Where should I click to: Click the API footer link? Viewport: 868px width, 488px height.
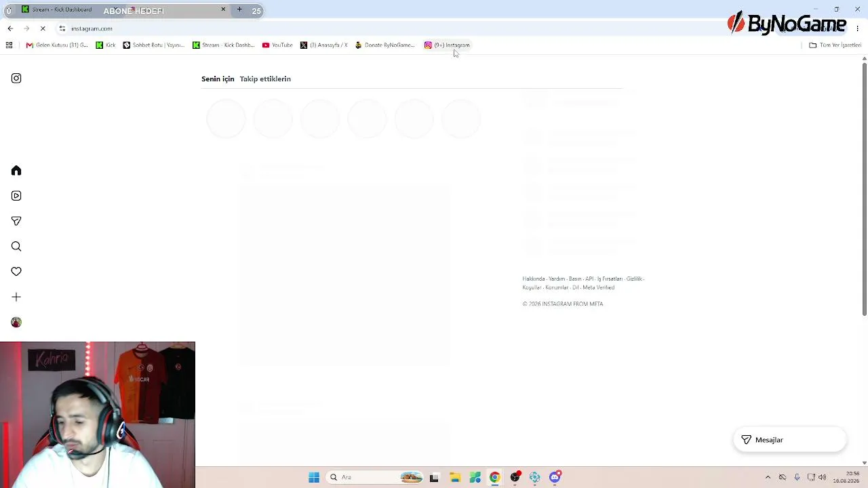589,279
